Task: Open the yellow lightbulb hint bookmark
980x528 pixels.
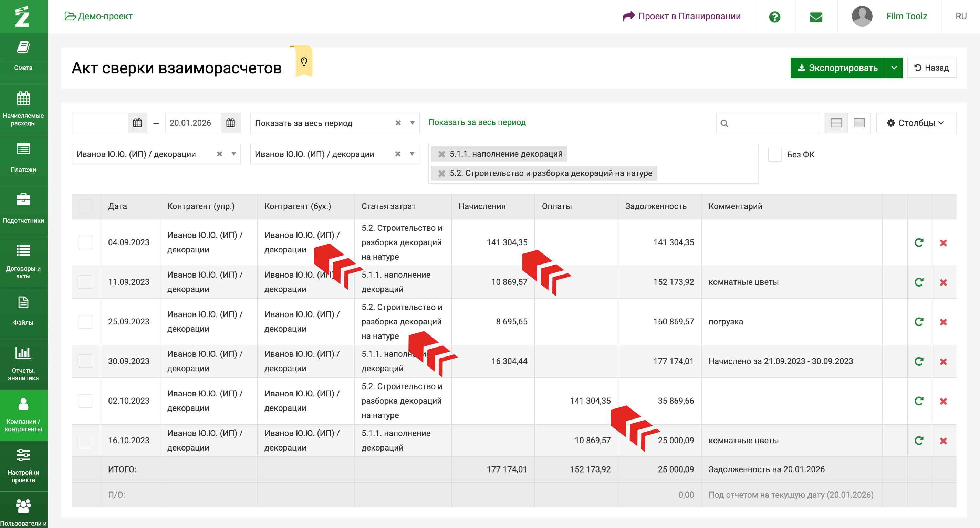Action: (304, 62)
